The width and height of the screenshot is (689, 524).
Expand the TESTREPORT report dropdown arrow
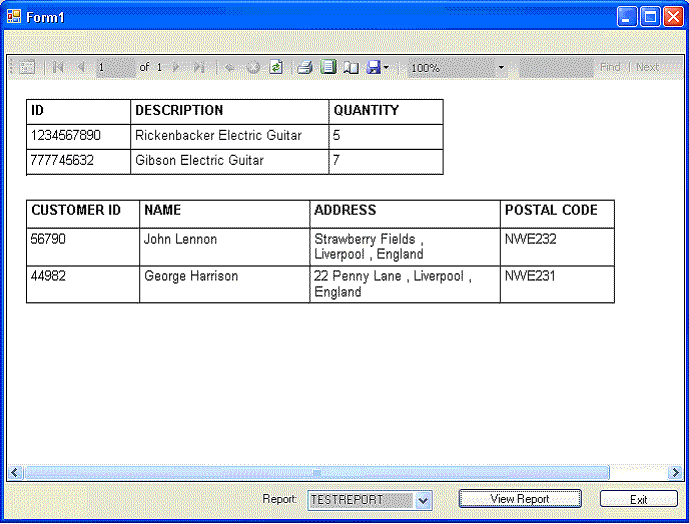[423, 500]
